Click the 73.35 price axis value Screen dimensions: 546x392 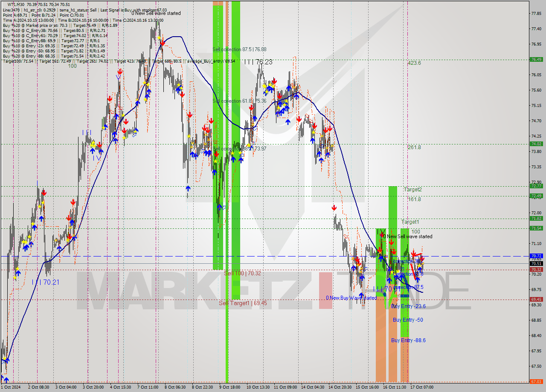(536, 167)
